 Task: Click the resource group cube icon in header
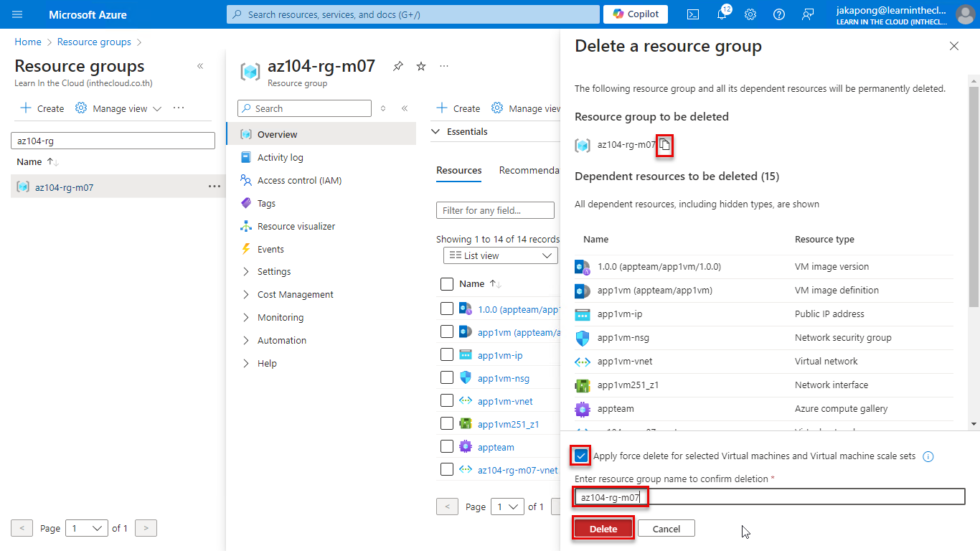pos(250,72)
